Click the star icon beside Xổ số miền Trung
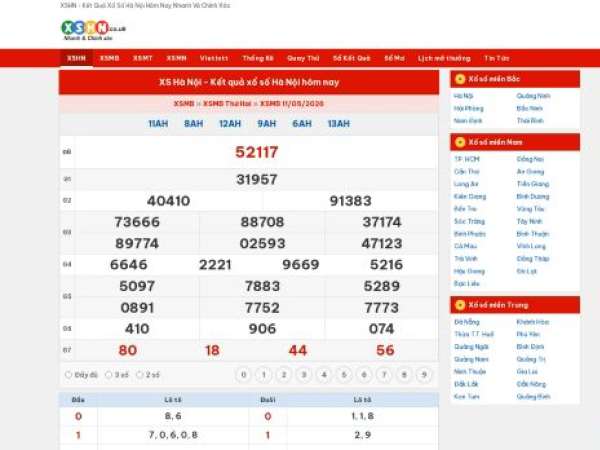The width and height of the screenshot is (600, 450). (460, 305)
